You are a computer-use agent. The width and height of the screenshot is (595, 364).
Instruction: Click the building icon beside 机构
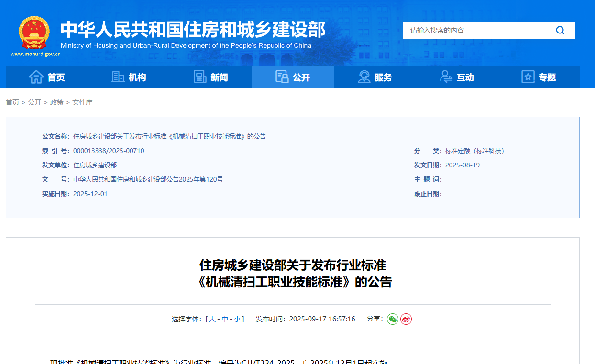click(118, 77)
